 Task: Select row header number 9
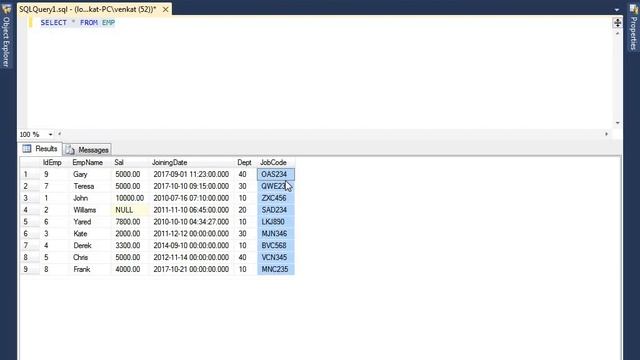[30, 269]
